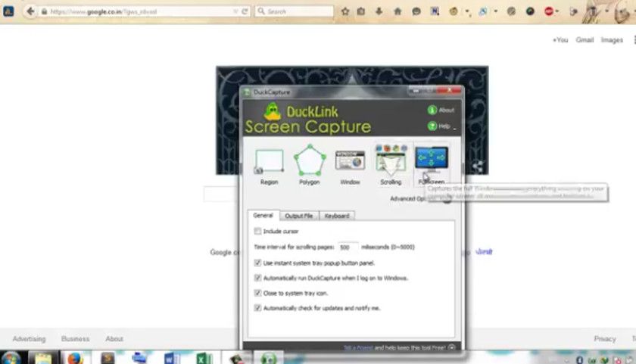Click the Tell a Friend link
Image resolution: width=636 pixels, height=364 pixels.
[x=357, y=347]
